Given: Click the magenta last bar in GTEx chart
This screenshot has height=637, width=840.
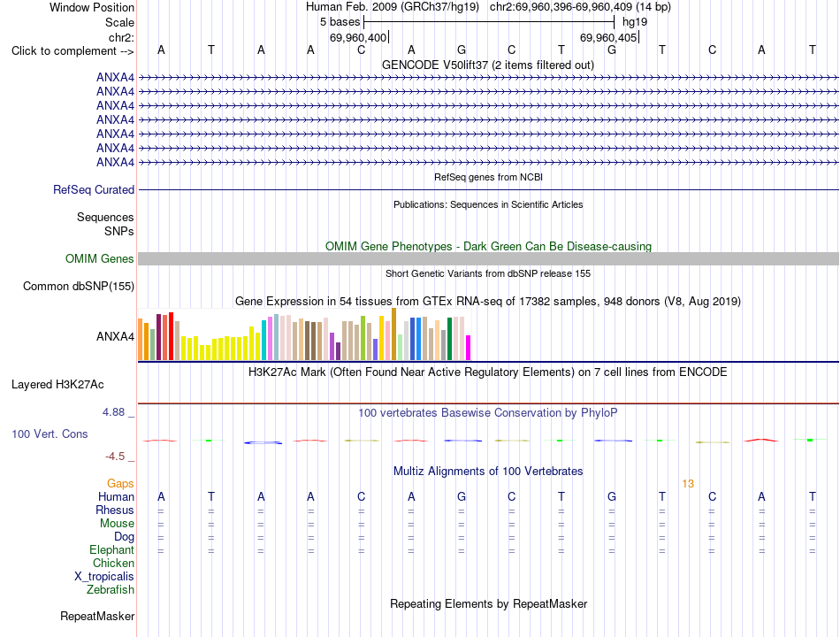Looking at the screenshot, I should point(469,348).
